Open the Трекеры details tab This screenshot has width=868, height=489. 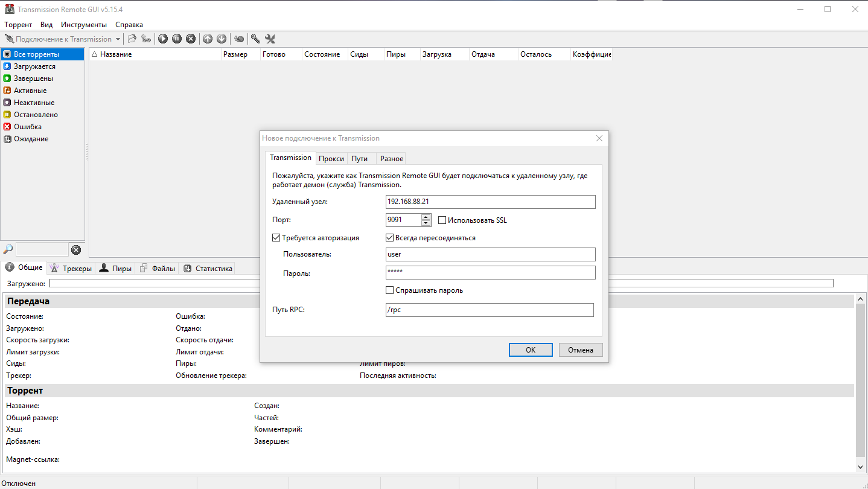(71, 269)
